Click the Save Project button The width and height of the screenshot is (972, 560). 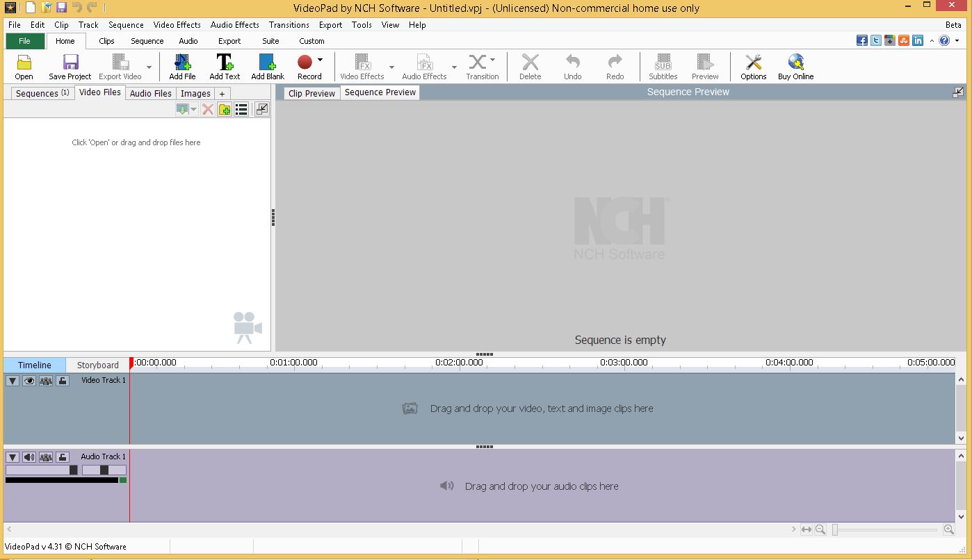69,66
